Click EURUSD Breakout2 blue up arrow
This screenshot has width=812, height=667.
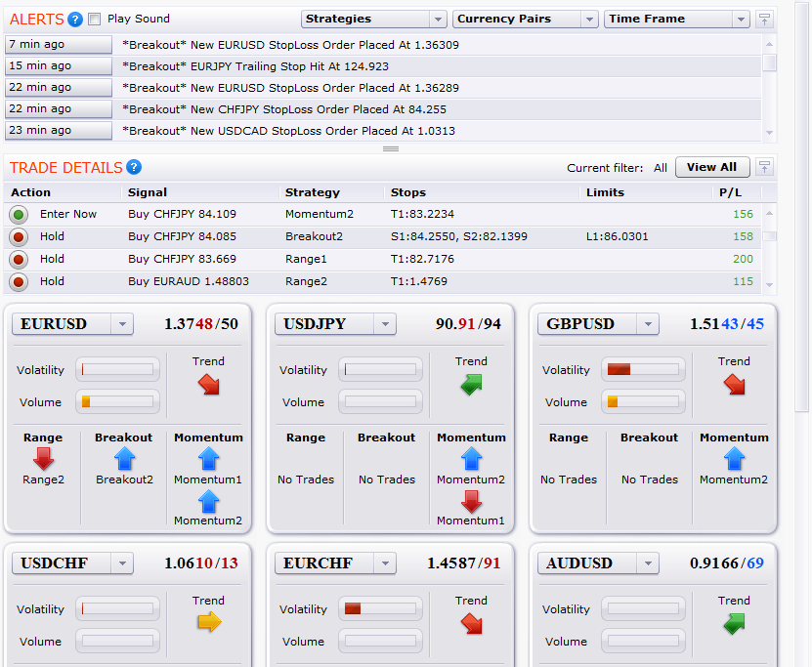coord(124,458)
